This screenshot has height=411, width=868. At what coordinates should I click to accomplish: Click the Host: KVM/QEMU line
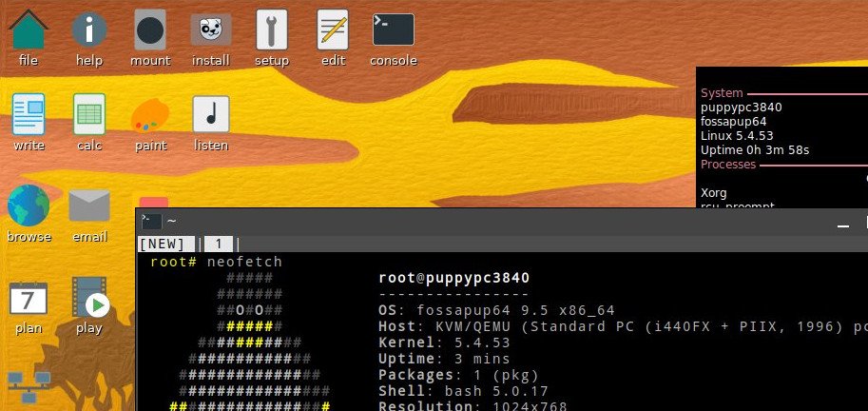point(624,326)
